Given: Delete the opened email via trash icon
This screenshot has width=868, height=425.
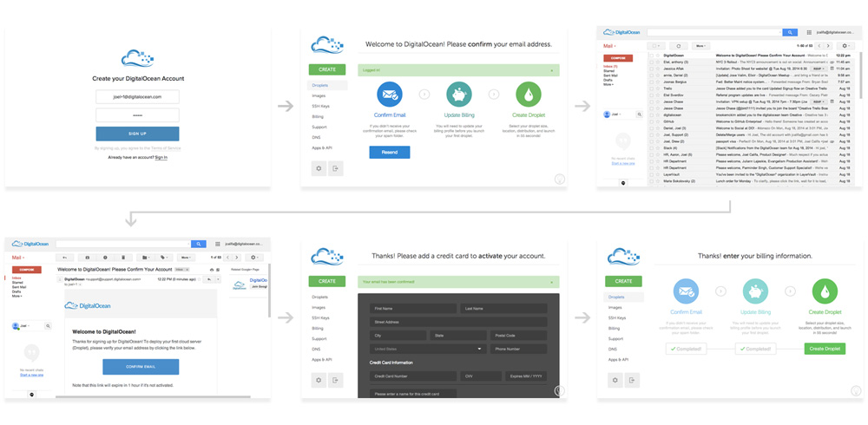Looking at the screenshot, I should coord(123,258).
